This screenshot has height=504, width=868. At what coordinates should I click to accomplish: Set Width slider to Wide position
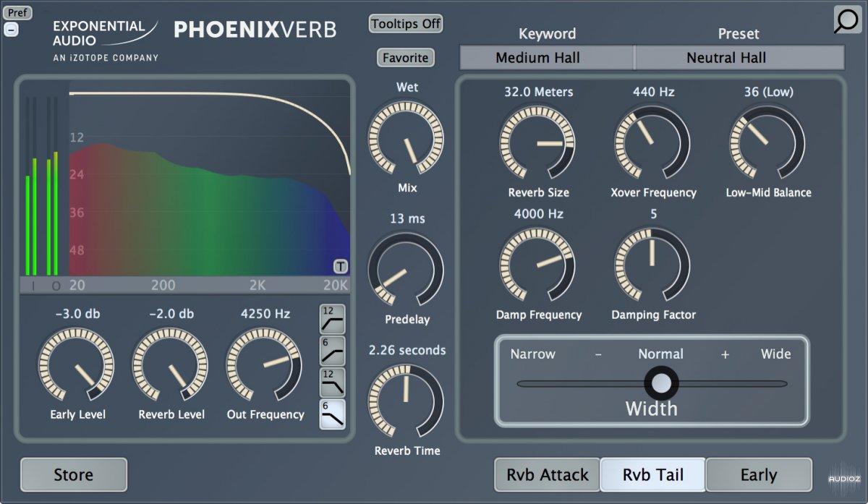point(775,354)
